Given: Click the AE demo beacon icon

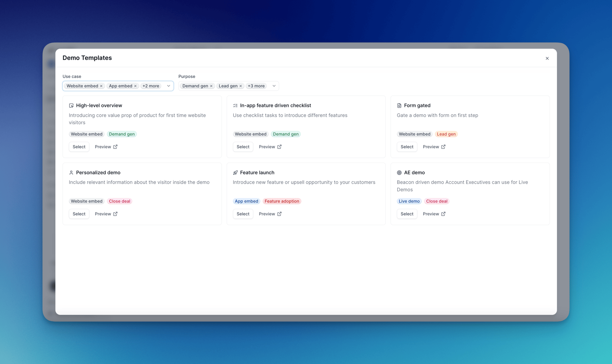Looking at the screenshot, I should tap(399, 173).
